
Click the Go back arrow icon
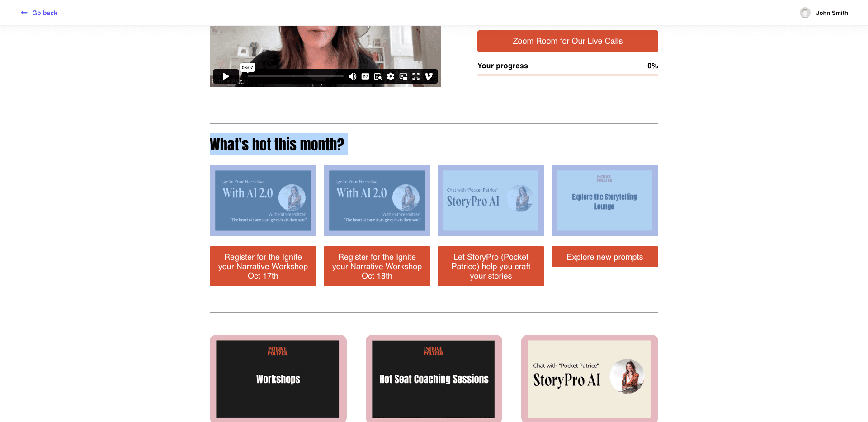pos(24,13)
